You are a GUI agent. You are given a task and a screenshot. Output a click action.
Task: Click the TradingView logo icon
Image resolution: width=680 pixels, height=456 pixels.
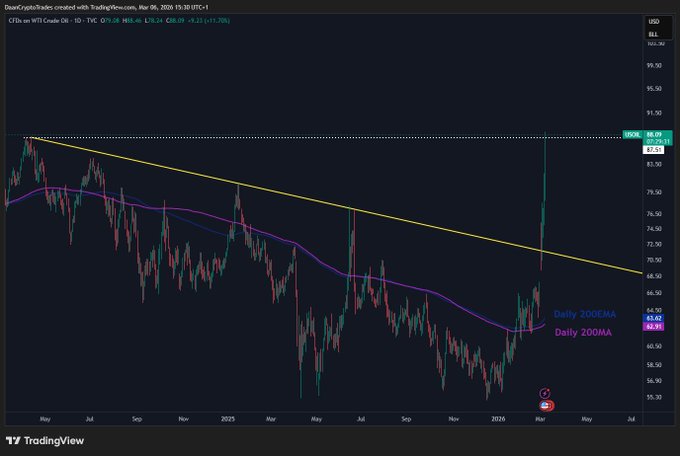point(13,441)
